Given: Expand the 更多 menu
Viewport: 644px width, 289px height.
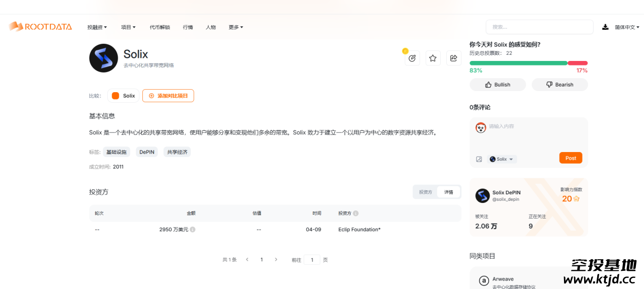Looking at the screenshot, I should click(x=236, y=27).
